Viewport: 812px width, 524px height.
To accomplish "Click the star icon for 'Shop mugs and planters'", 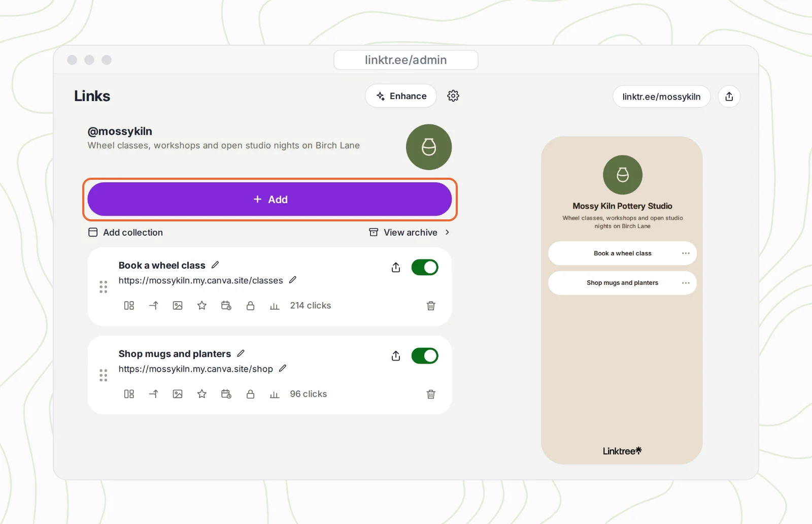I will point(202,394).
